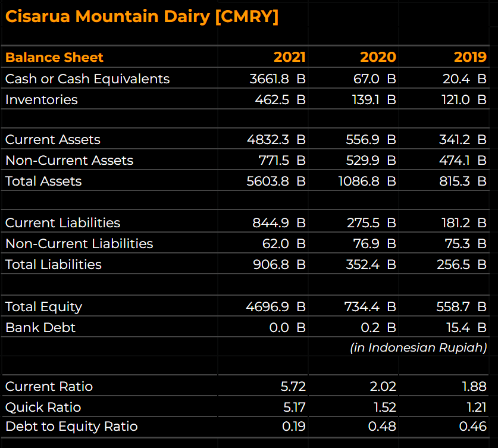Image resolution: width=498 pixels, height=448 pixels.
Task: Click the 558.7 B total equity value
Action: point(462,307)
